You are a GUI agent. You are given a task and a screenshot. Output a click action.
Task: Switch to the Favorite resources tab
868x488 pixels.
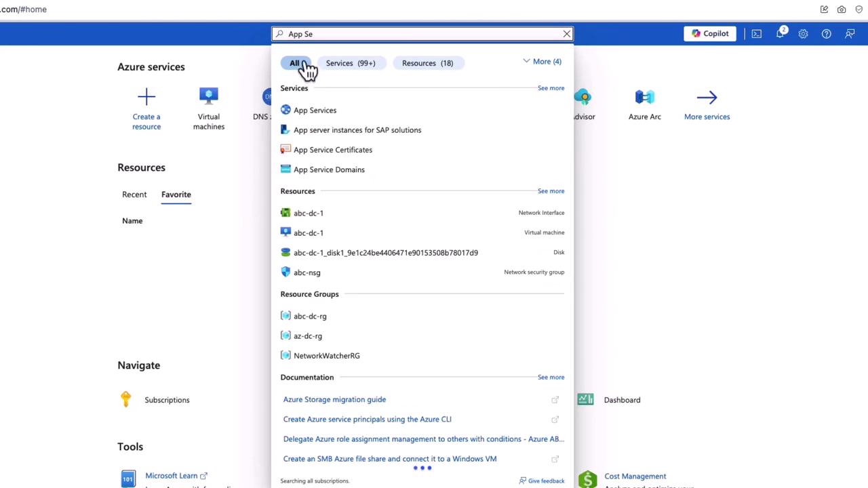coord(176,195)
